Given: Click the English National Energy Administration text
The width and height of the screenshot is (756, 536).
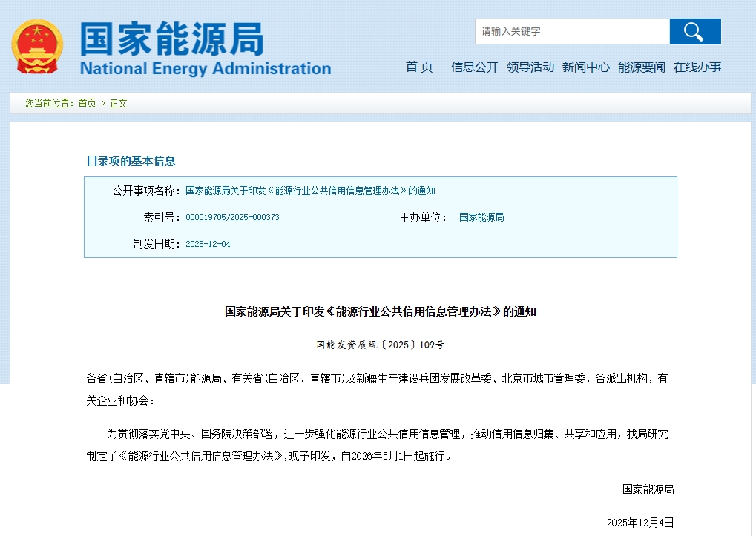Looking at the screenshot, I should pos(205,69).
